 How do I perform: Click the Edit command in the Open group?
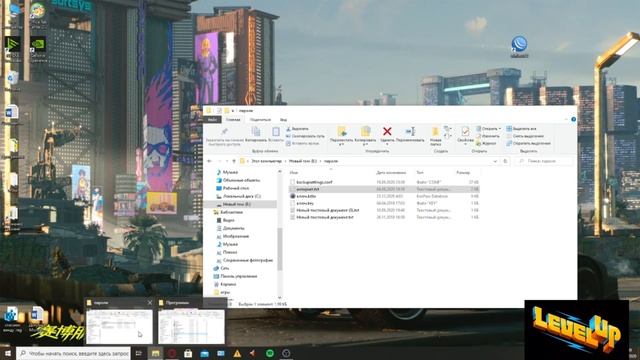488,136
